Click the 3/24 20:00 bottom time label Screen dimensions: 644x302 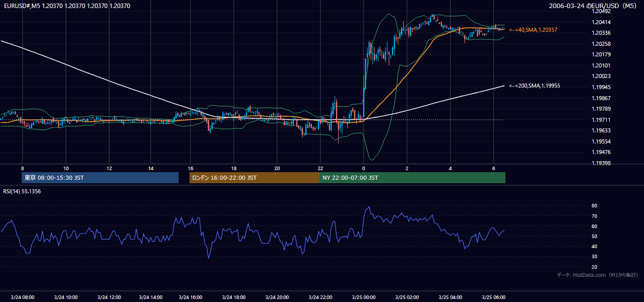pyautogui.click(x=277, y=297)
